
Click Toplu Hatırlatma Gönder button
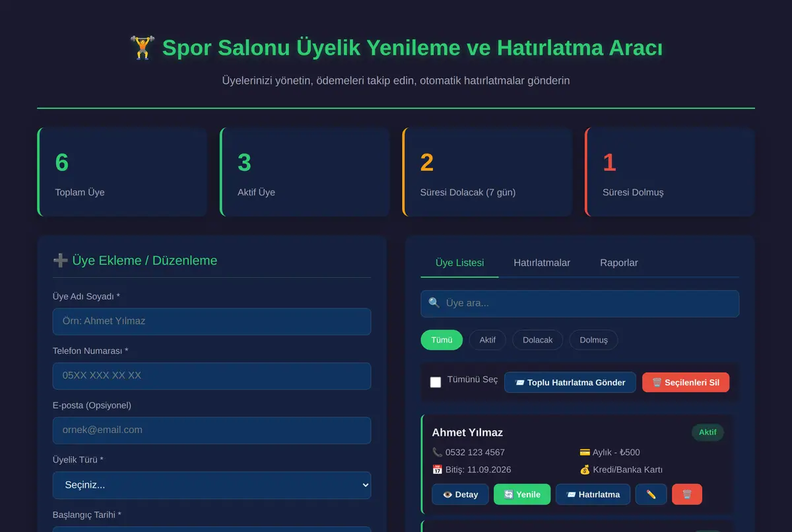pyautogui.click(x=570, y=382)
